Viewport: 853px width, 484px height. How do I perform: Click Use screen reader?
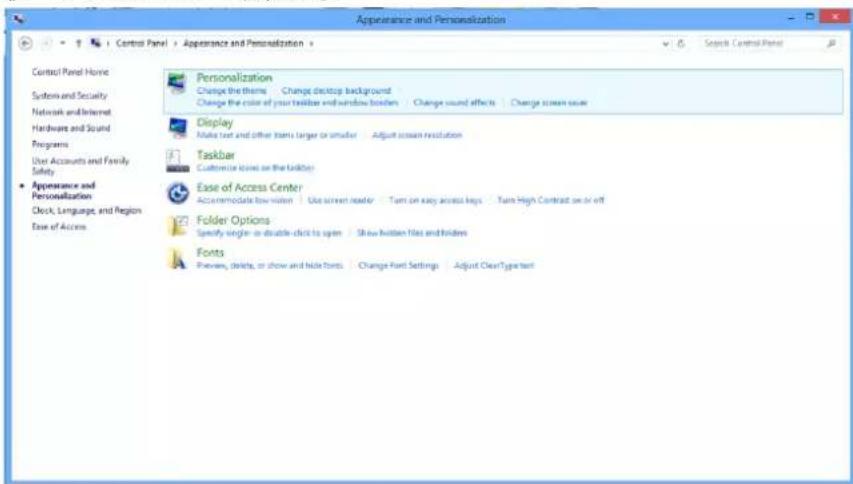click(341, 200)
